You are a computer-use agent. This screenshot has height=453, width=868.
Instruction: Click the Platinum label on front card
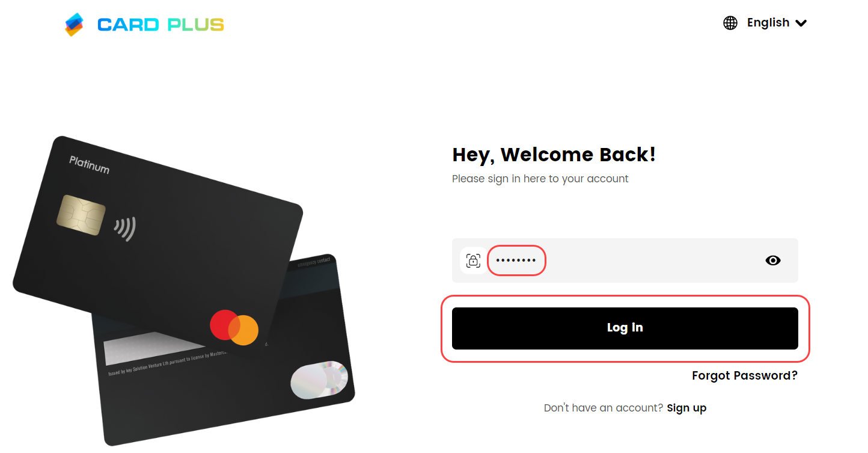[89, 164]
